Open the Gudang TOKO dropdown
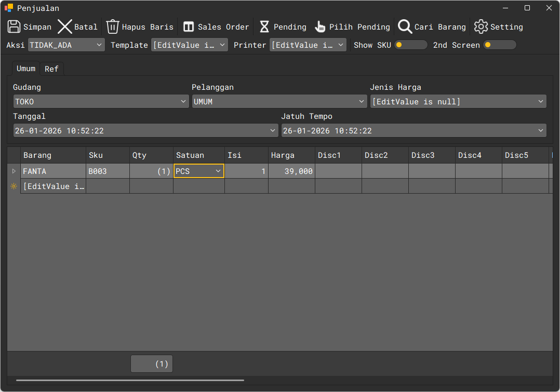This screenshot has height=392, width=560. (183, 102)
